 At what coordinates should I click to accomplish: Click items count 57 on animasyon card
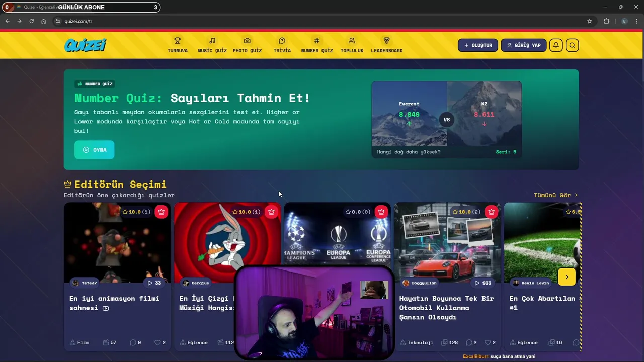click(x=110, y=342)
